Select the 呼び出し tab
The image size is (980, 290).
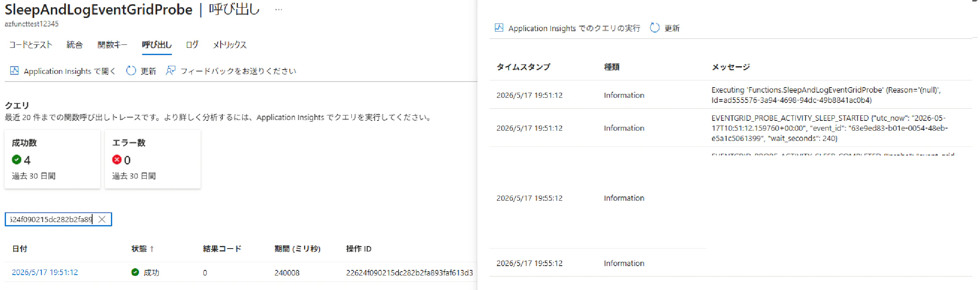click(157, 44)
